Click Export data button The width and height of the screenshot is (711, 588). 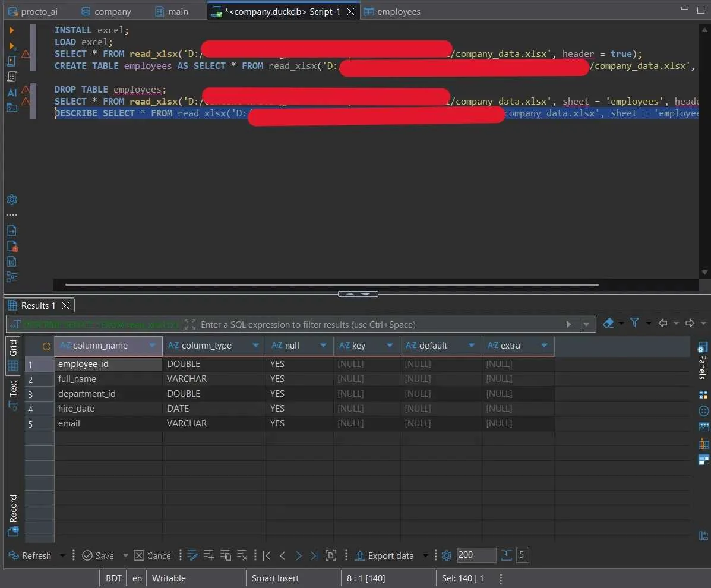point(384,555)
